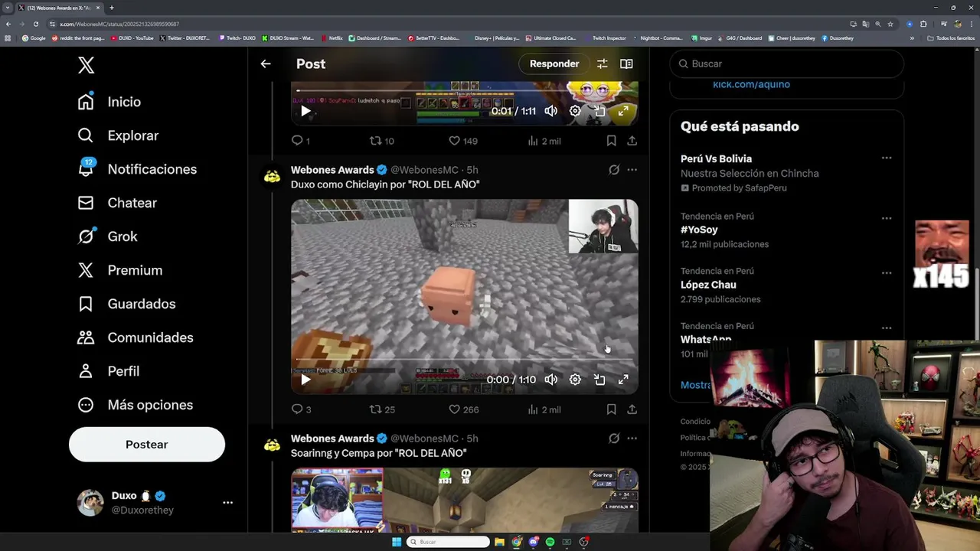Fullscreen the top 1:11 video
Screen dimensions: 980x551
pyautogui.click(x=623, y=111)
